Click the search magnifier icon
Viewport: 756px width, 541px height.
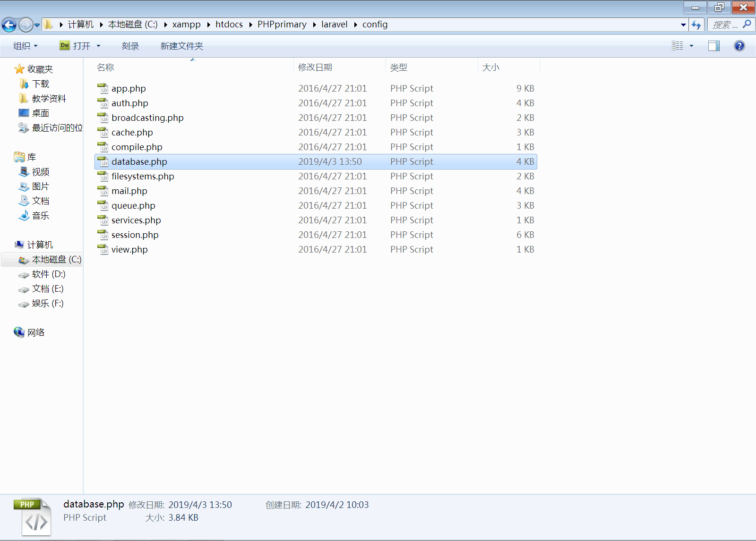click(x=747, y=24)
